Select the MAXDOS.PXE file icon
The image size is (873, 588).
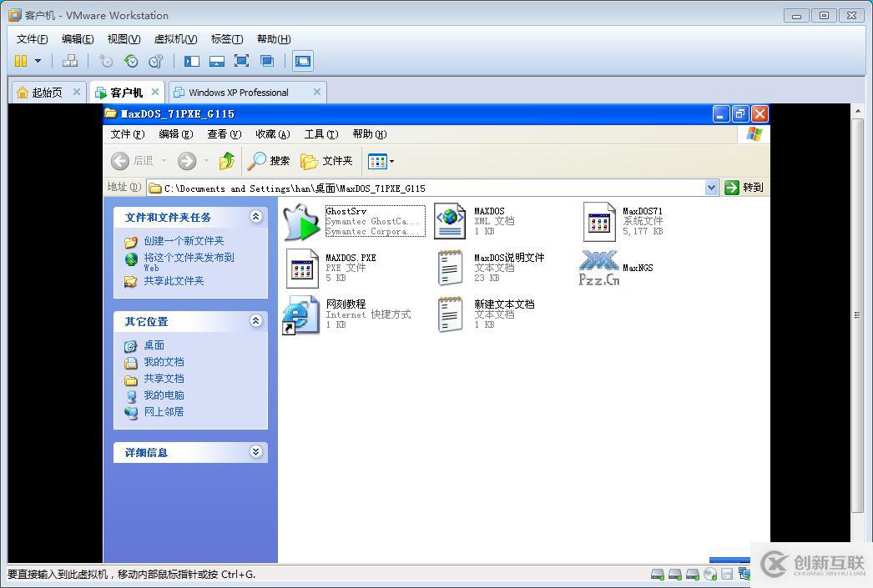pyautogui.click(x=302, y=268)
